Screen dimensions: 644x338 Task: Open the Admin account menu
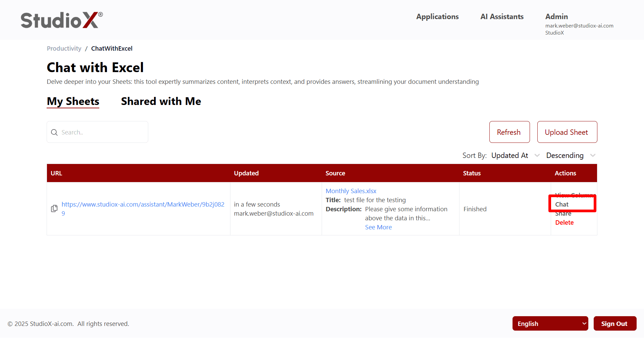[556, 17]
